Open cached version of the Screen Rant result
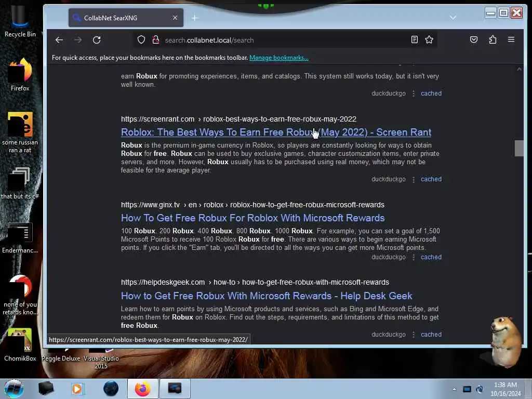Screen dimensions: 532x399 431,179
